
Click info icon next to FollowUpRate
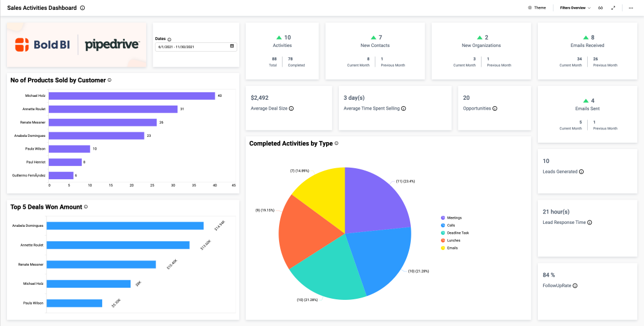[575, 285]
